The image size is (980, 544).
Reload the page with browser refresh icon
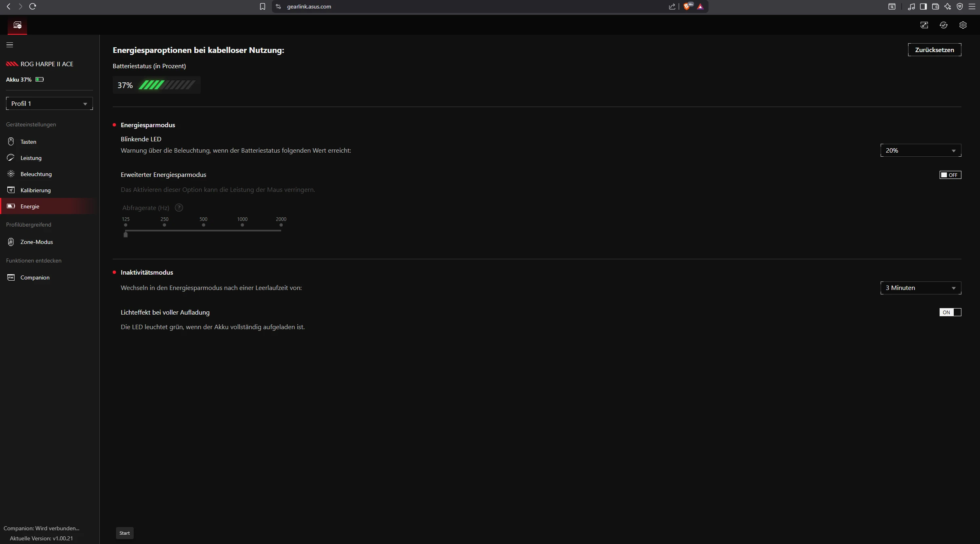[33, 6]
